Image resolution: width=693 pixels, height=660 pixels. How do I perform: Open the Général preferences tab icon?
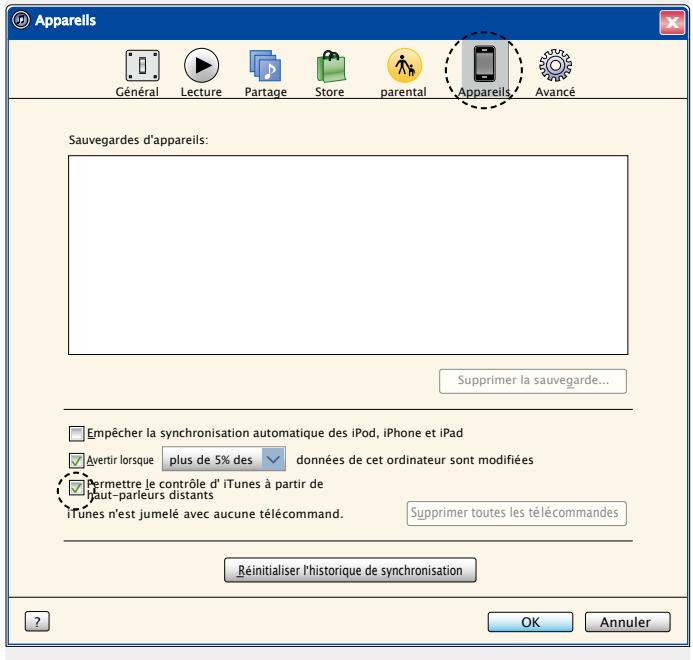coord(142,66)
